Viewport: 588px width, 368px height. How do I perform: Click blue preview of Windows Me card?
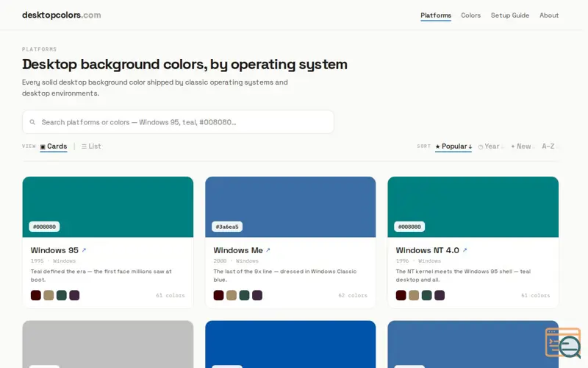coord(290,207)
